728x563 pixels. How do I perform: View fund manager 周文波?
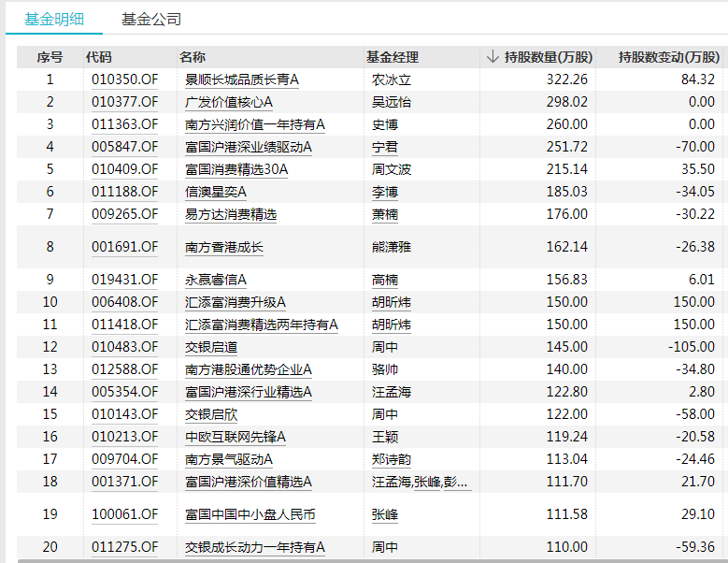pyautogui.click(x=392, y=168)
